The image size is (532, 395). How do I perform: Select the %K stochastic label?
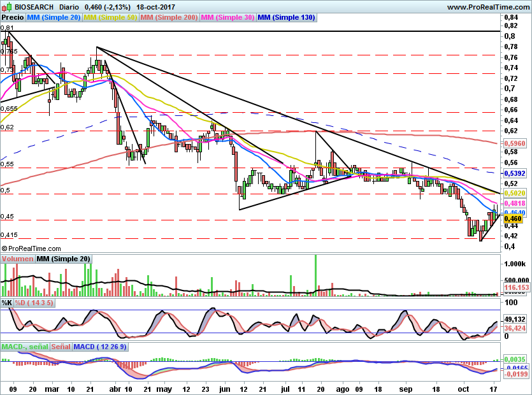tap(7, 303)
